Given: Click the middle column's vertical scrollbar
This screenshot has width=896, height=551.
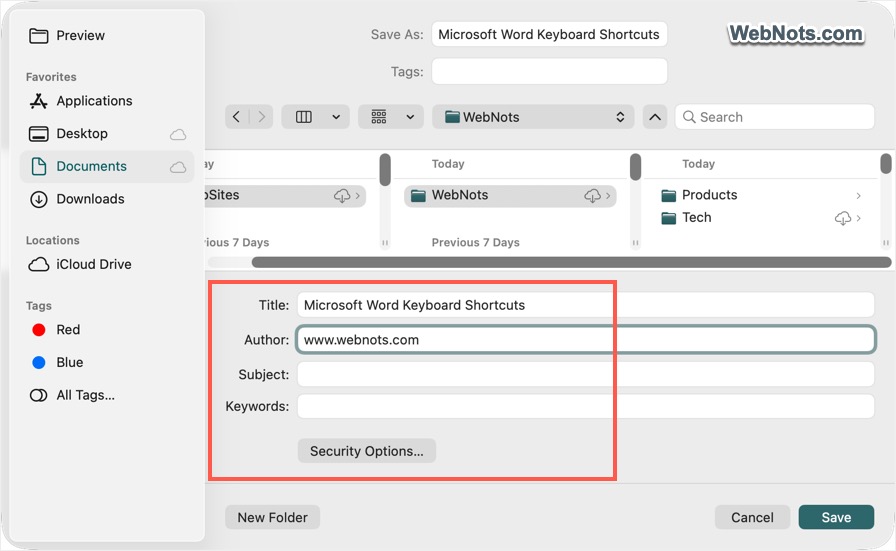Looking at the screenshot, I should tap(635, 167).
